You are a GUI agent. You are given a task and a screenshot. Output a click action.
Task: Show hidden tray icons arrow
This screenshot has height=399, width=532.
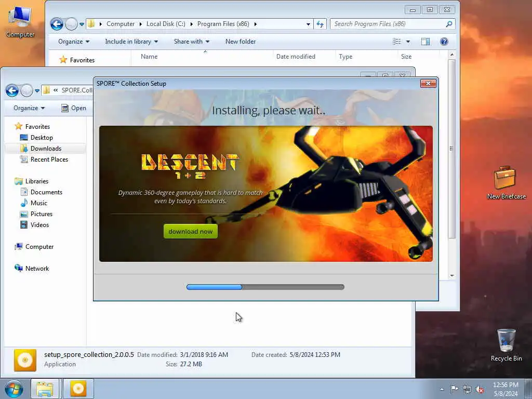(442, 389)
